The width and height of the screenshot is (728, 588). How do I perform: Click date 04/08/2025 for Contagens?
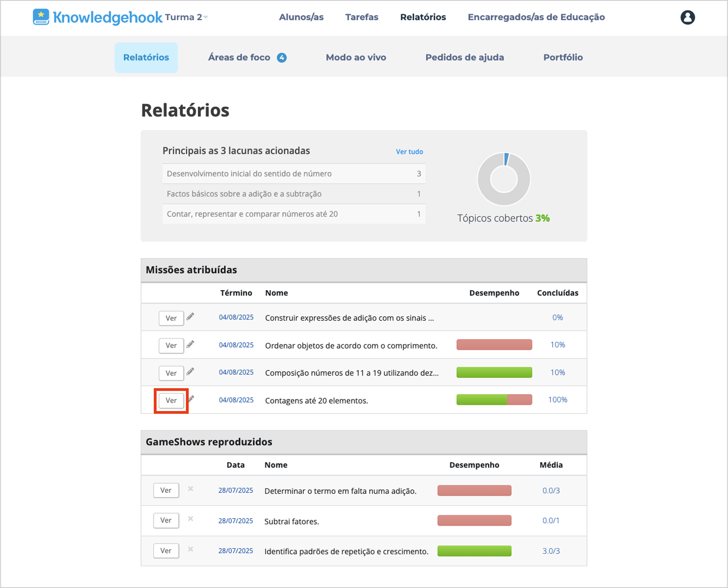(x=236, y=400)
